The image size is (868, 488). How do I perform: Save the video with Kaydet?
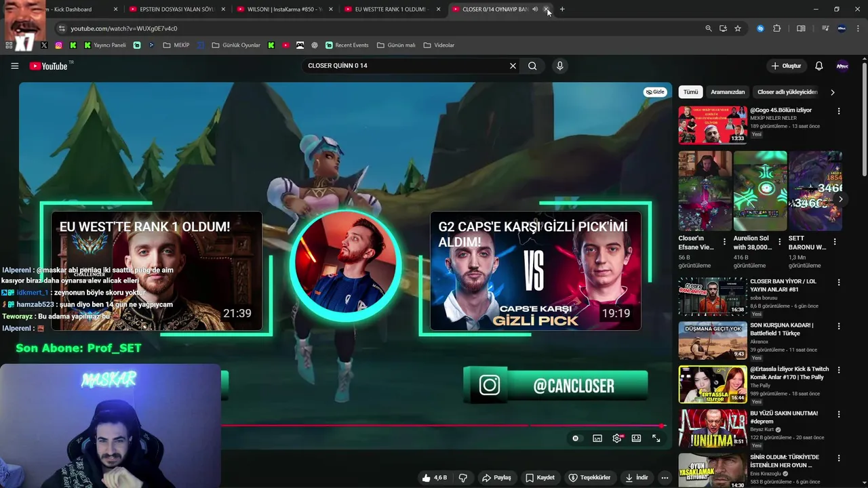[540, 478]
